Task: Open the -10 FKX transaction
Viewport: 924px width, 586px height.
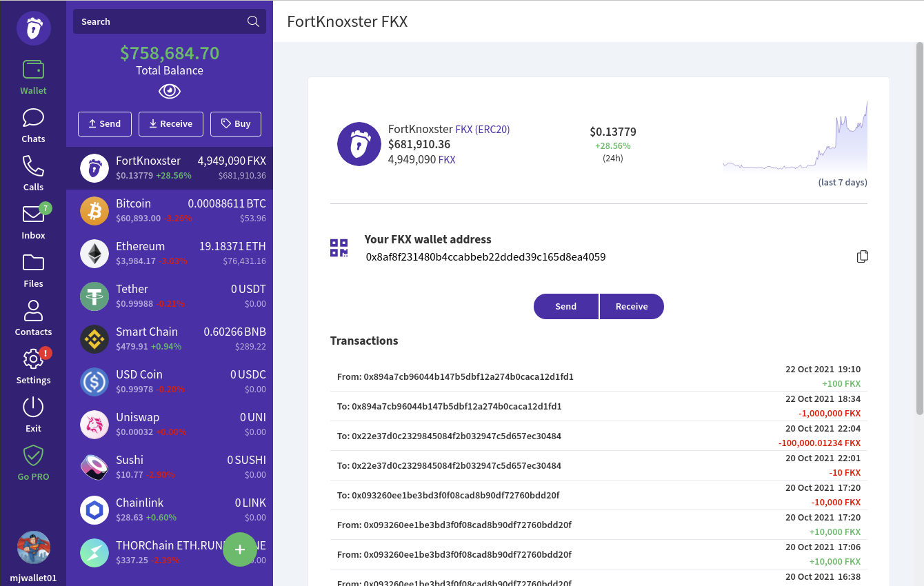Action: tap(599, 465)
